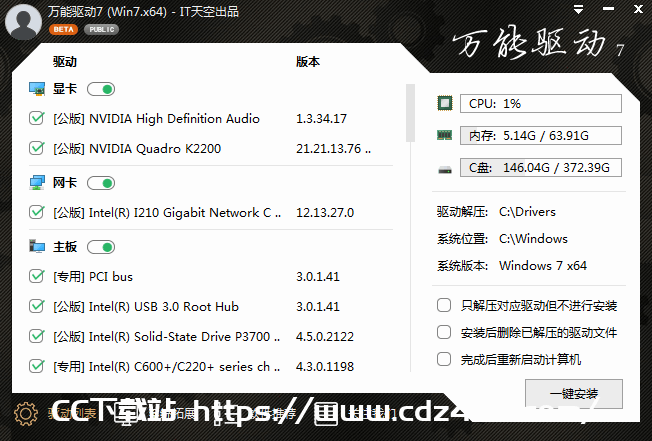The height and width of the screenshot is (441, 652).
Task: Click version 21.21.13.76
Action: [x=333, y=149]
